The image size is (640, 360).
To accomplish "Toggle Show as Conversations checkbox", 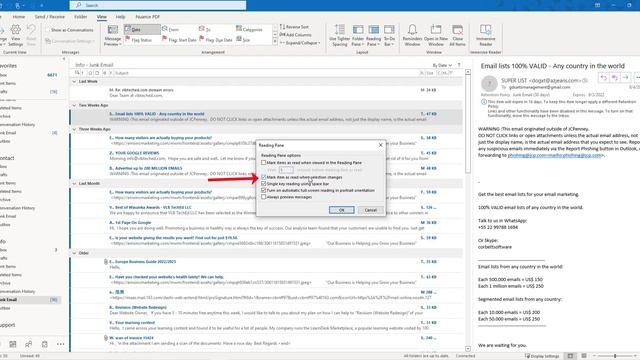I will click(x=48, y=30).
